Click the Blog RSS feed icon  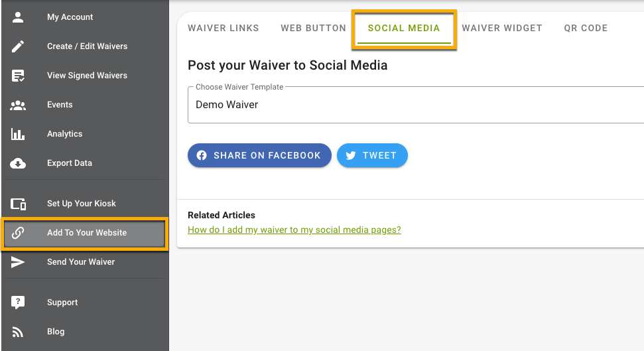click(x=18, y=332)
